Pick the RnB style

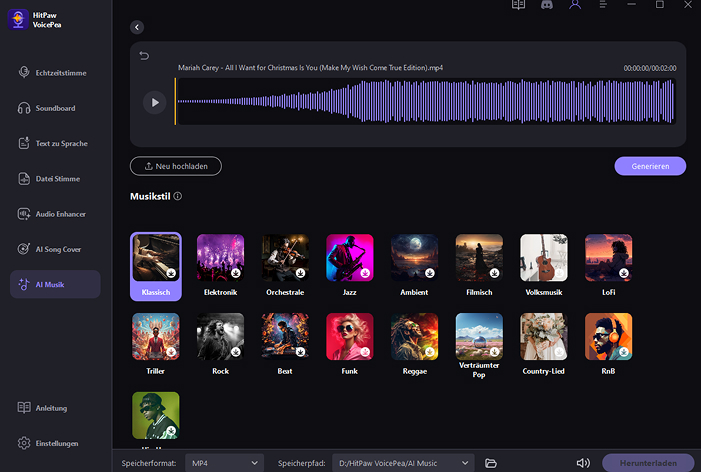608,344
